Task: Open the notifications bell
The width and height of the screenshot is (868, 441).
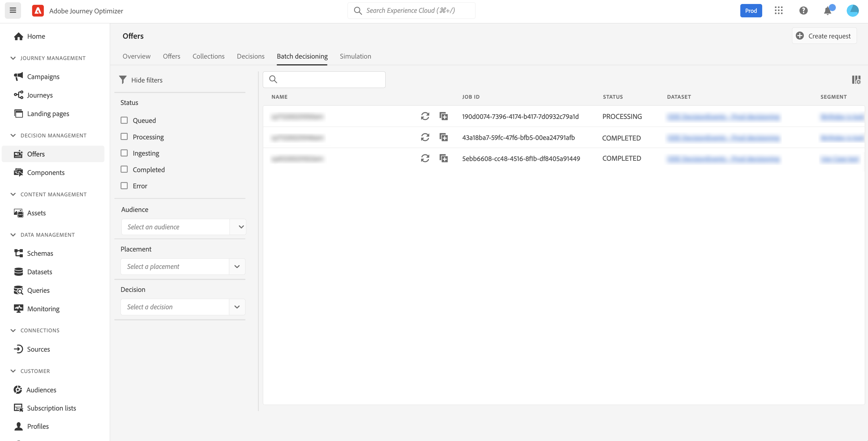Action: tap(827, 11)
